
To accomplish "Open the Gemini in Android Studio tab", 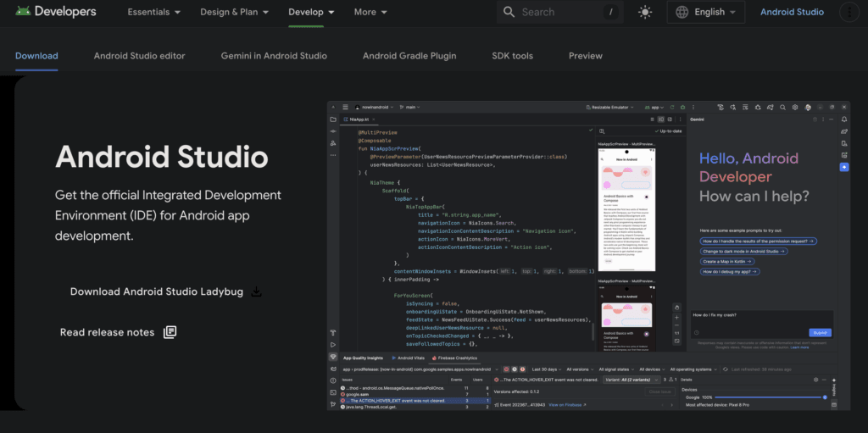I will pos(274,56).
